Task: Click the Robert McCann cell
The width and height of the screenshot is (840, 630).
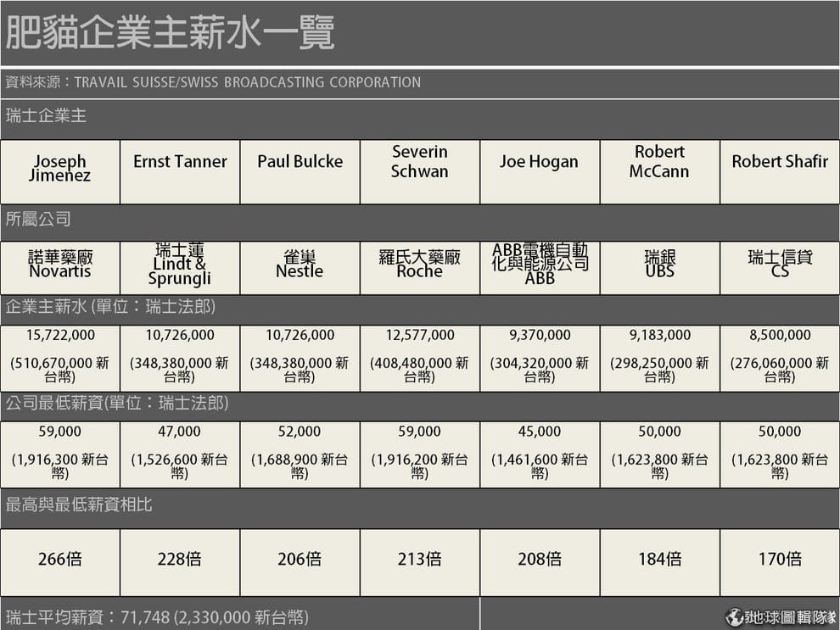Action: pos(660,172)
